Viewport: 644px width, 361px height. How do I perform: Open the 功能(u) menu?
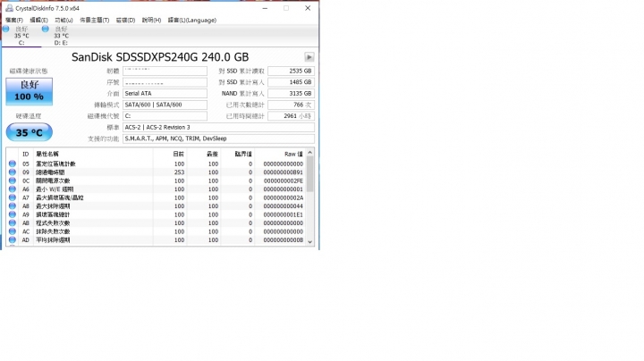pos(64,20)
